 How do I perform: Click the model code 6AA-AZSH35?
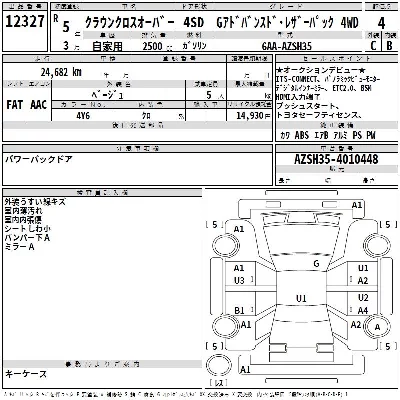287,46
